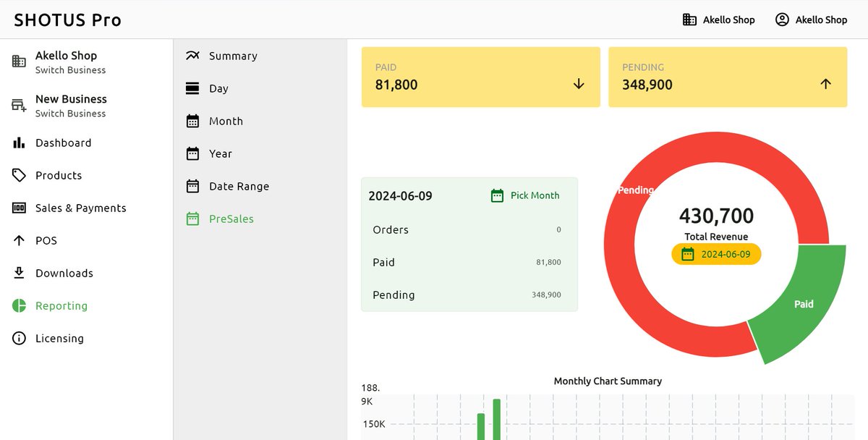The image size is (868, 440).
Task: Click the 2024-06-09 date heading text
Action: 400,196
